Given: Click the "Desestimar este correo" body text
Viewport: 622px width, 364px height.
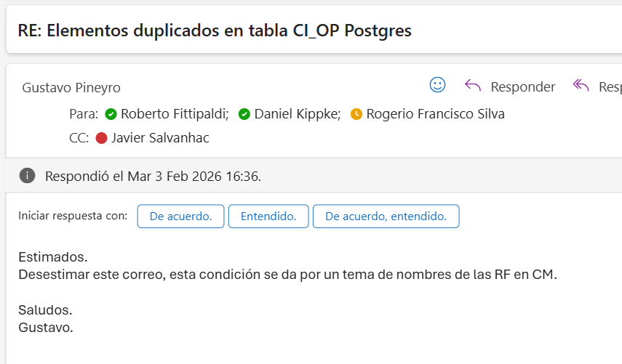Looking at the screenshot, I should coord(287,274).
